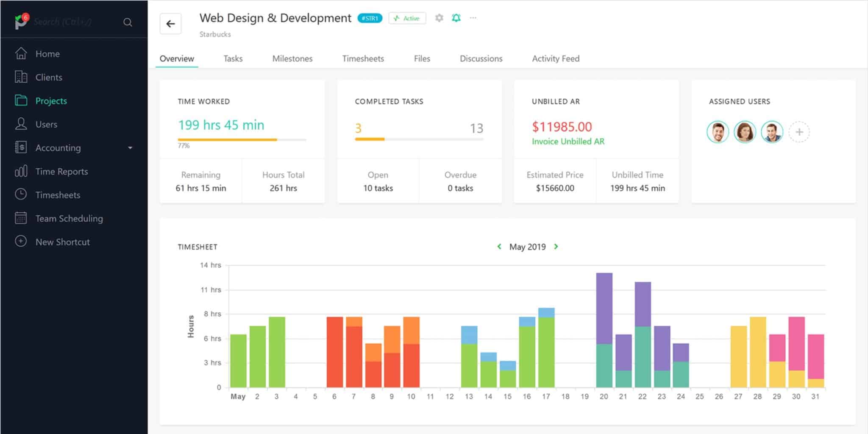Click the back arrow button

(x=170, y=24)
